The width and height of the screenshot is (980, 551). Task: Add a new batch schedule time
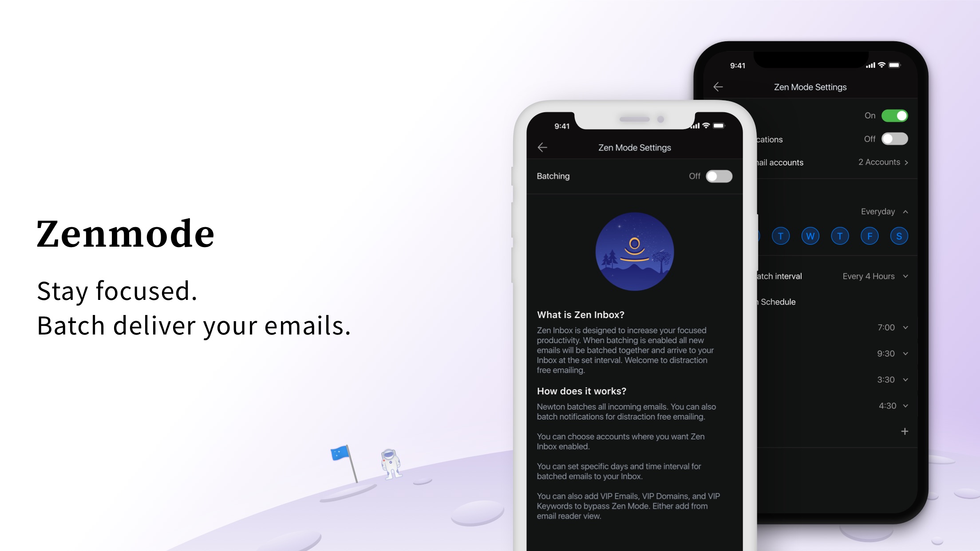click(x=904, y=431)
